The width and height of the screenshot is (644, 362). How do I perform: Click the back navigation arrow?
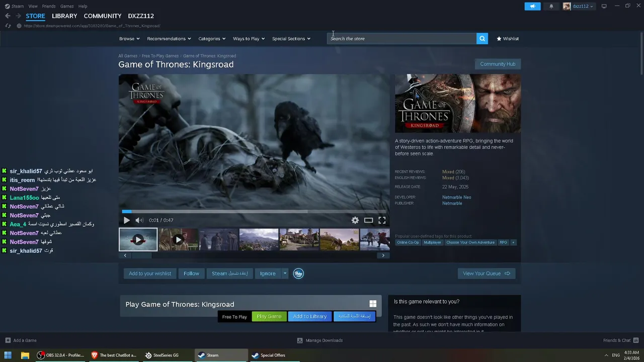click(8, 16)
